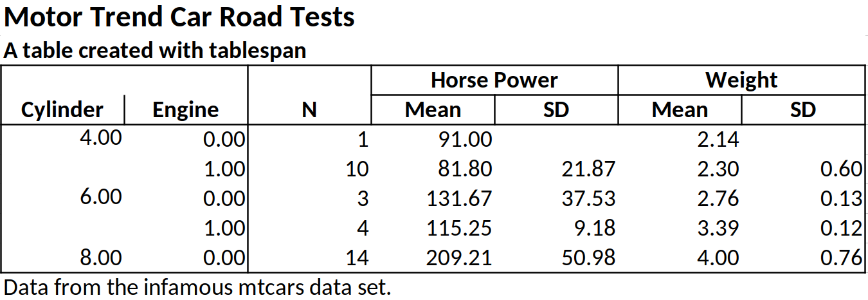Select the "Weight" spanning header
This screenshot has height=300, width=868.
click(741, 80)
